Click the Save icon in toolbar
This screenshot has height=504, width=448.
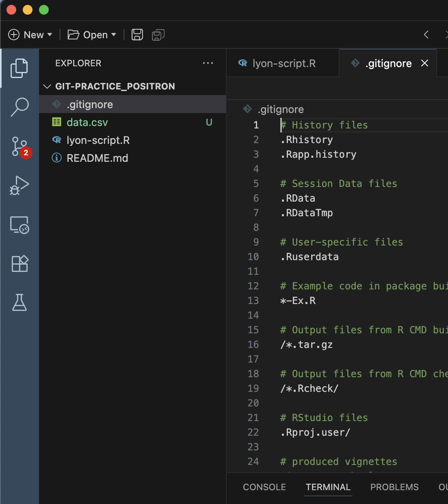137,35
